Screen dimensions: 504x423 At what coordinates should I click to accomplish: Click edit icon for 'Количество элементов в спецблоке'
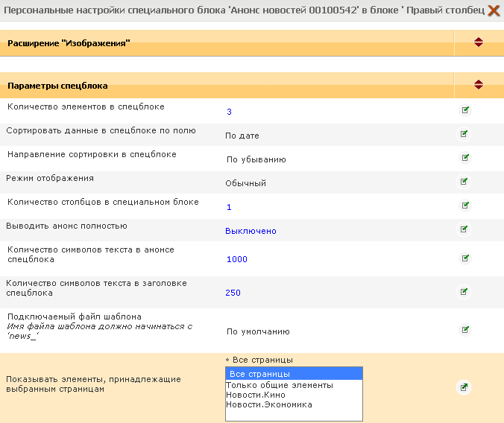465,110
